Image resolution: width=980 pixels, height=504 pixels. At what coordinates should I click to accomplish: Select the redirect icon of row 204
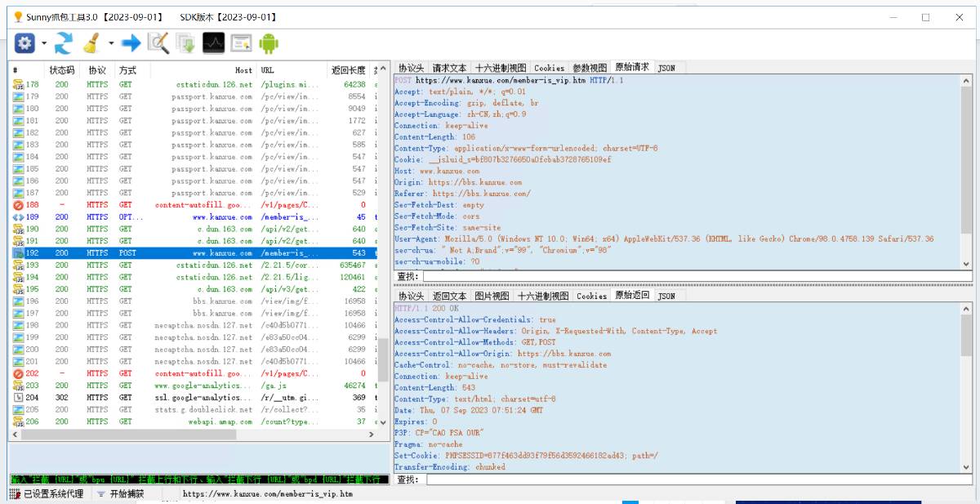(x=18, y=398)
